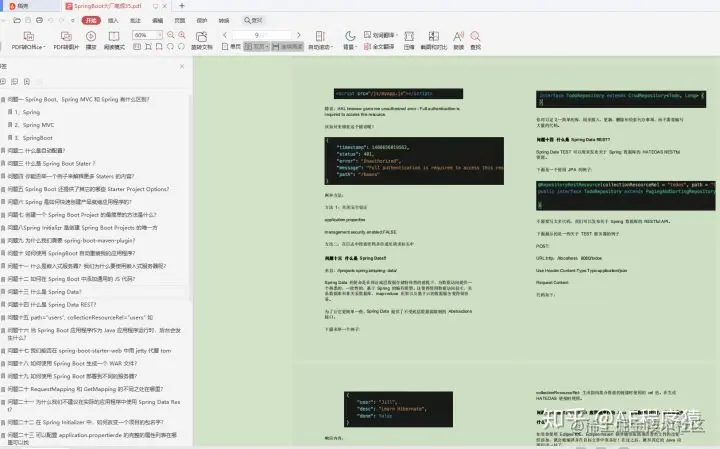
Task: Open bookmark about collectionResourceRel users
Action: coord(80,317)
